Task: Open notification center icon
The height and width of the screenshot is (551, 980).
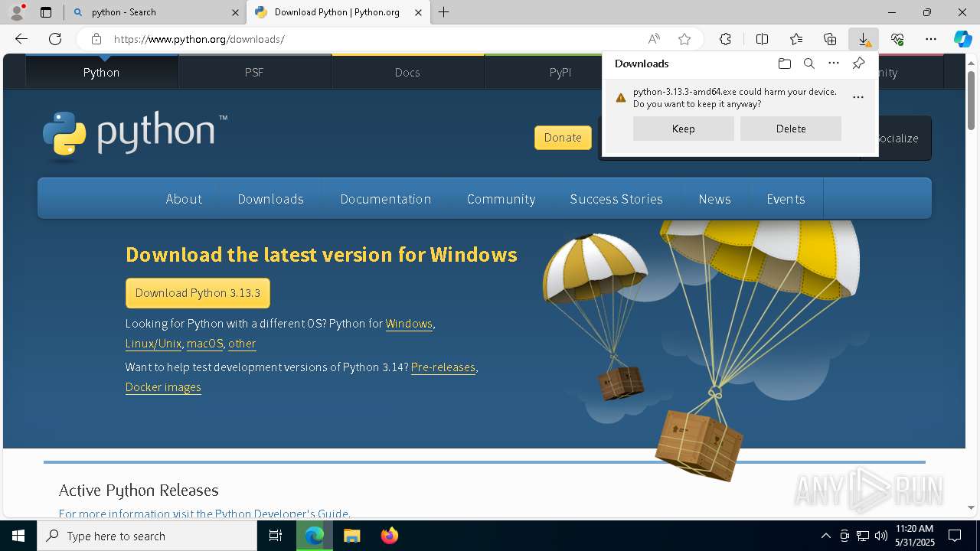Action: pyautogui.click(x=955, y=536)
